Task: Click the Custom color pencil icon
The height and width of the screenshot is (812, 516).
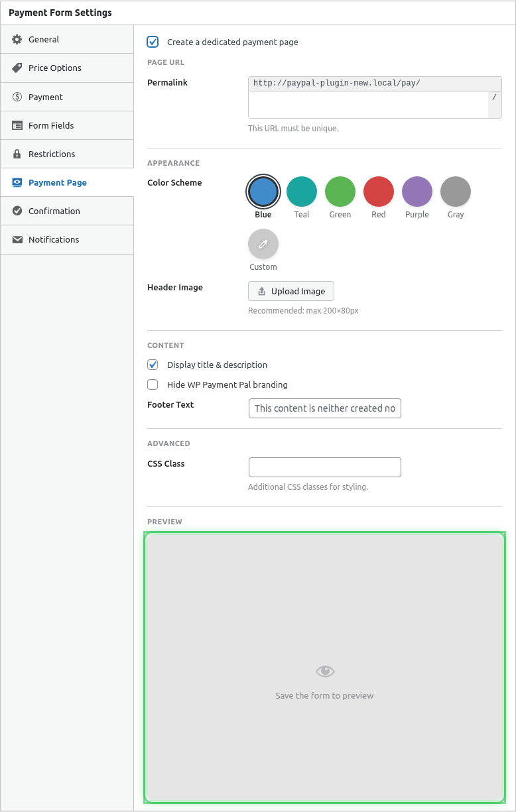Action: pyautogui.click(x=263, y=244)
